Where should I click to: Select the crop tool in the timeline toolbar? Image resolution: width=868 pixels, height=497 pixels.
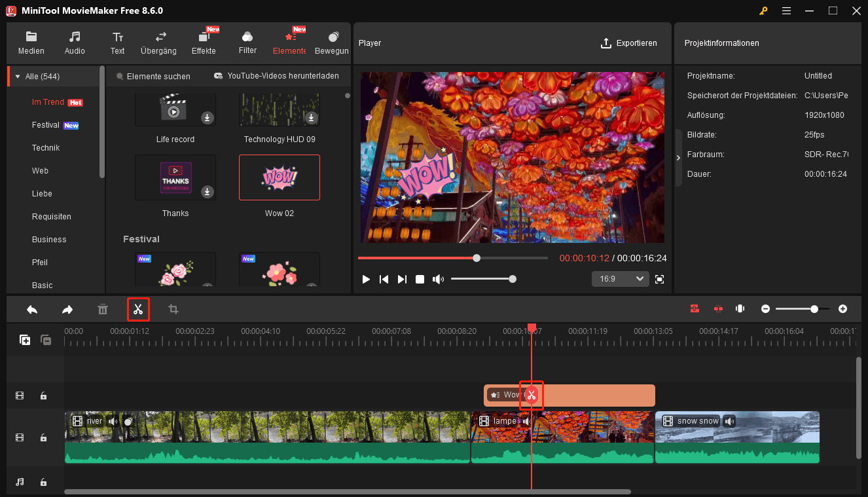tap(173, 308)
